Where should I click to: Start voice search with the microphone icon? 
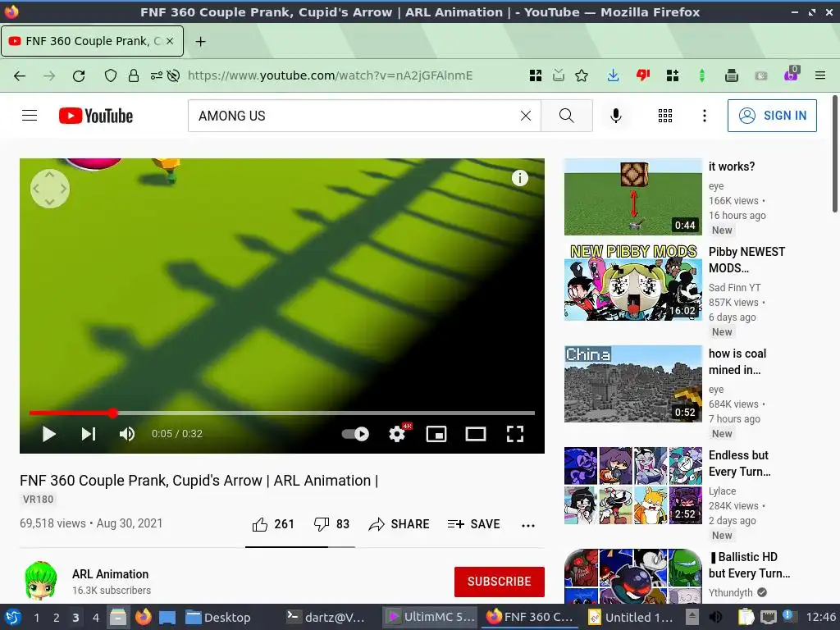[616, 116]
